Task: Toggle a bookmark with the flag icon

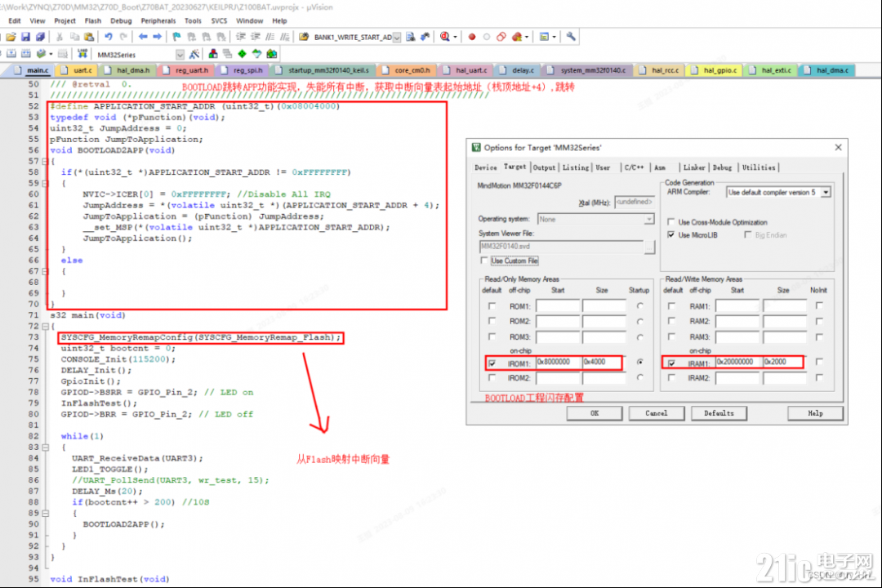Action: [176, 37]
